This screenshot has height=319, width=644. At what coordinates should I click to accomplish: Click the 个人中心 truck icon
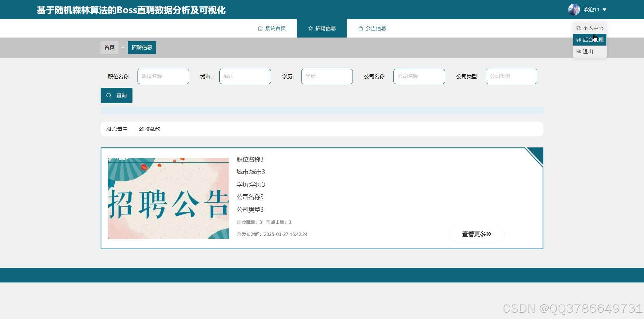[x=579, y=28]
